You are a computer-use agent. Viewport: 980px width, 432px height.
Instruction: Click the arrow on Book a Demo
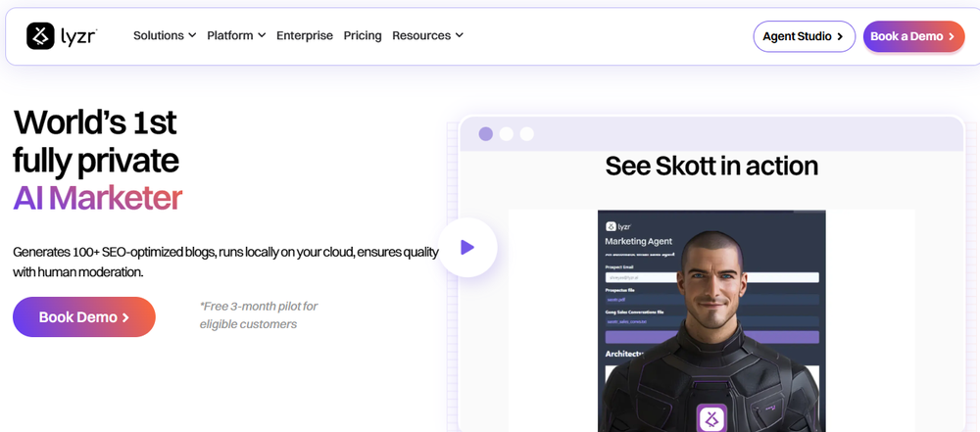(x=951, y=36)
